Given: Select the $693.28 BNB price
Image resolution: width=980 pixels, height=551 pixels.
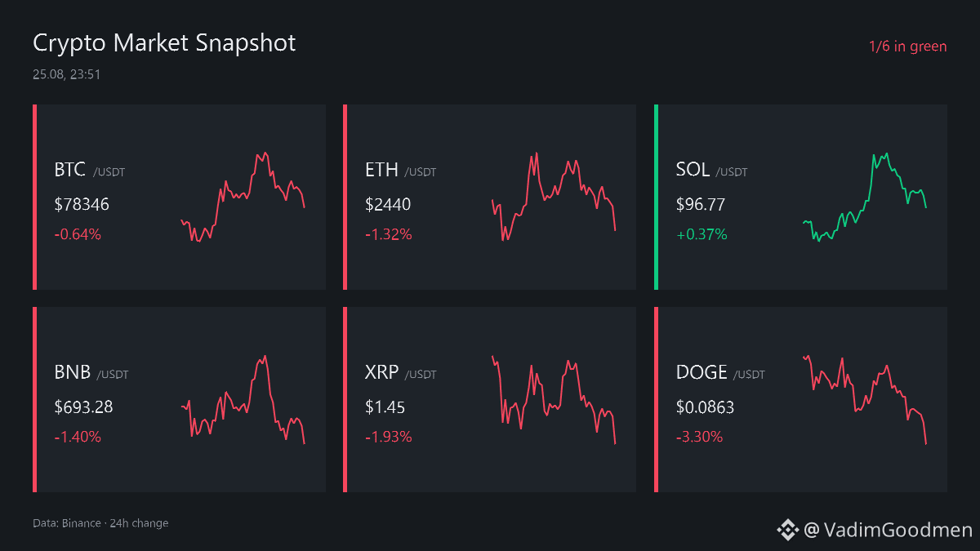Looking at the screenshot, I should click(84, 407).
